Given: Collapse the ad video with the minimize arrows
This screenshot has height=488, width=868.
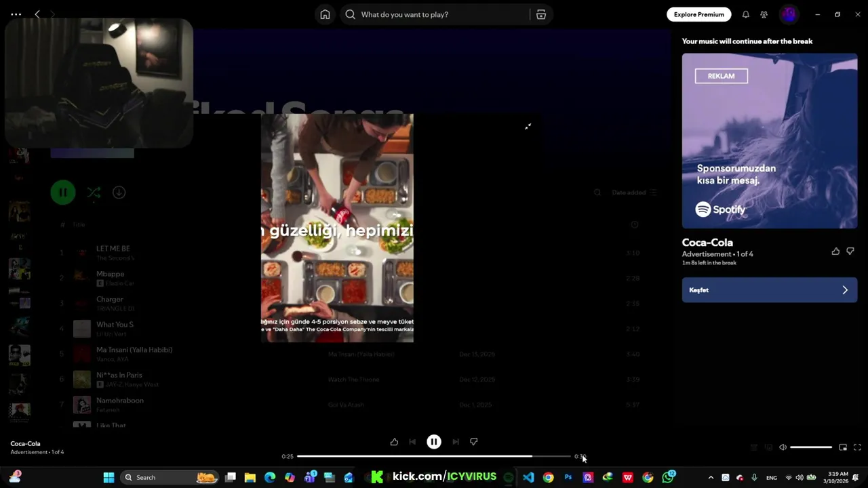Looking at the screenshot, I should point(528,126).
